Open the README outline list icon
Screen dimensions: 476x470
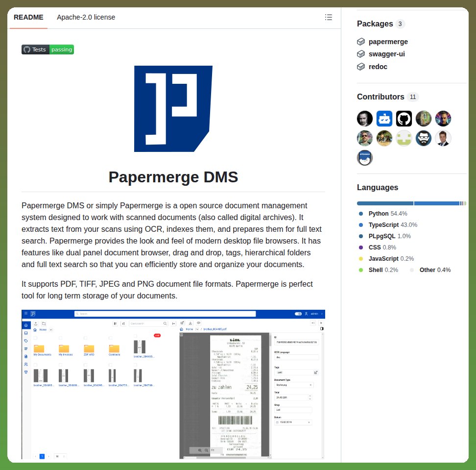[x=328, y=17]
